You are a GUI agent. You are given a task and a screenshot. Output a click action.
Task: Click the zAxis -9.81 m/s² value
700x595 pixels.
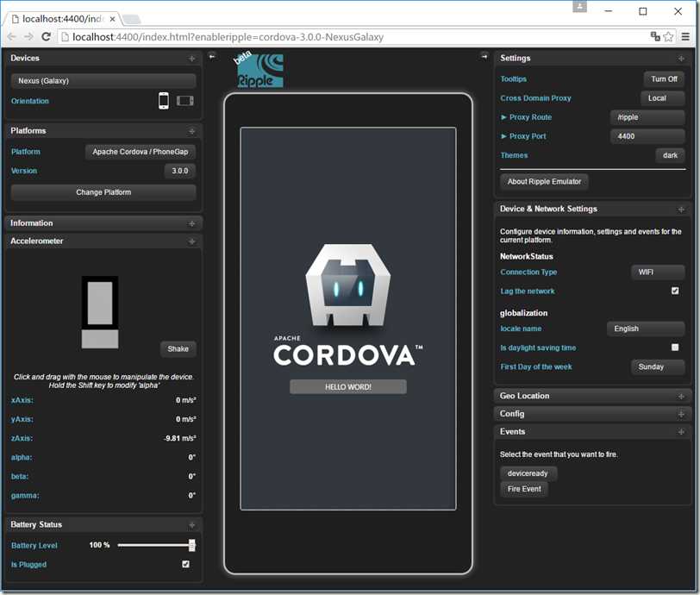coord(180,438)
